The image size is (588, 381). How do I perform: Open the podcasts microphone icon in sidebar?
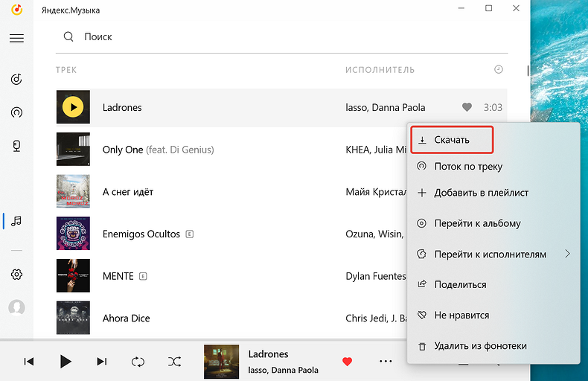[x=16, y=147]
